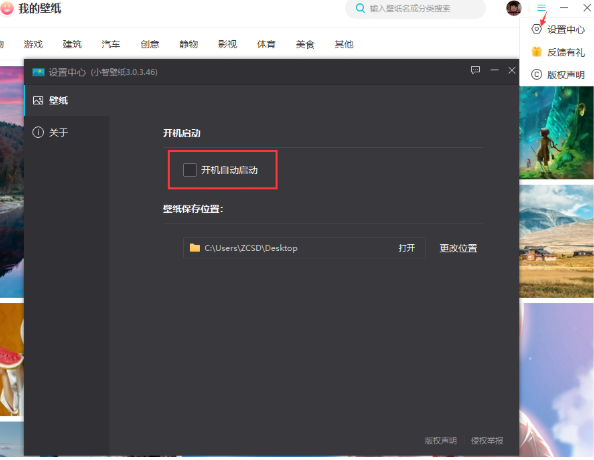Open the hamburger menu icon
Image resolution: width=594 pixels, height=460 pixels.
tap(541, 8)
